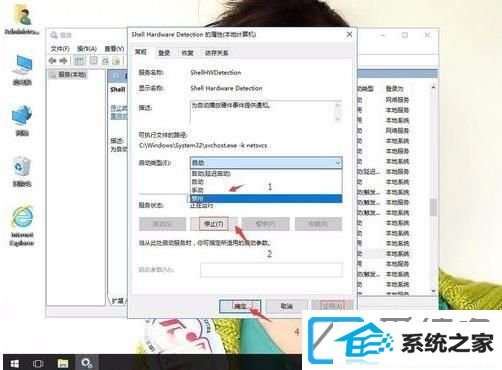The width and height of the screenshot is (502, 370).
Task: Click the back arrow in the Services toolbar
Action: click(x=52, y=61)
